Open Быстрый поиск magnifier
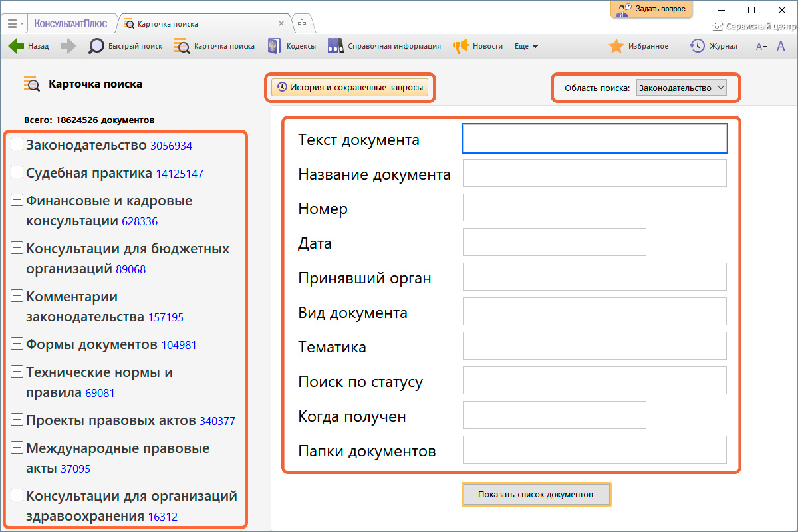This screenshot has height=532, width=798. [x=126, y=46]
